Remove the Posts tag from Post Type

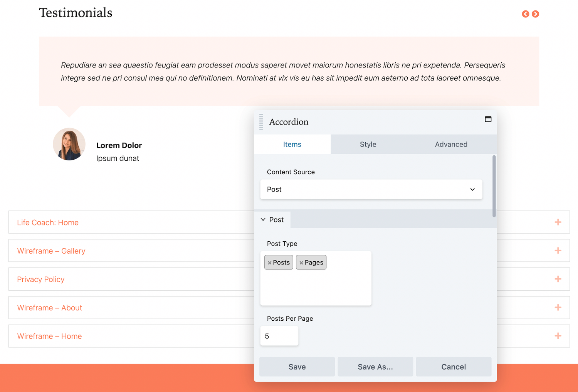click(270, 262)
